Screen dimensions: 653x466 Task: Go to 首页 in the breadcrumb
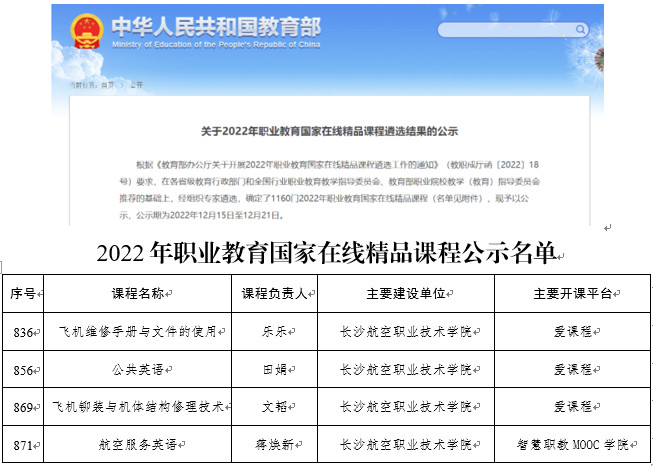click(105, 86)
